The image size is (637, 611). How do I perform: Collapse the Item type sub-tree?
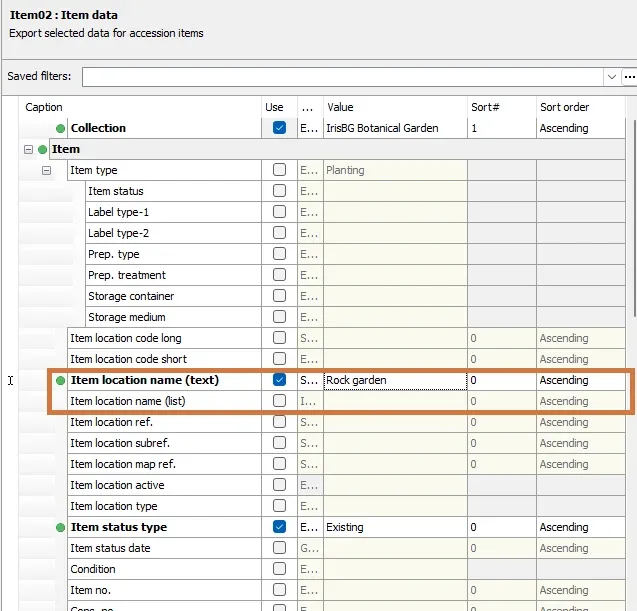coord(46,171)
